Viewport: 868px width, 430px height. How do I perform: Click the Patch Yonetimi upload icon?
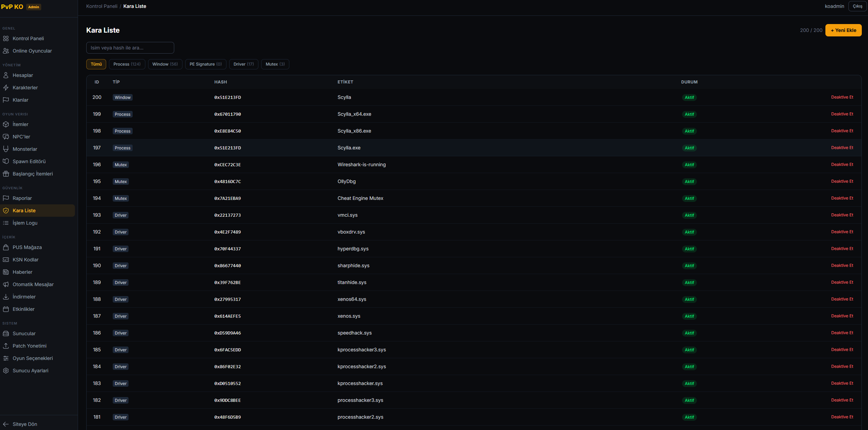click(6, 346)
